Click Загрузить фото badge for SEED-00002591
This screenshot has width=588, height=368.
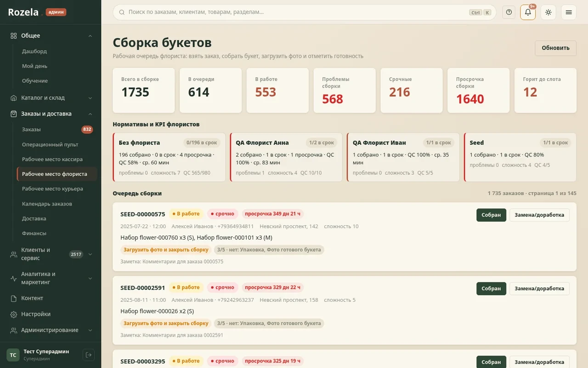(x=166, y=323)
